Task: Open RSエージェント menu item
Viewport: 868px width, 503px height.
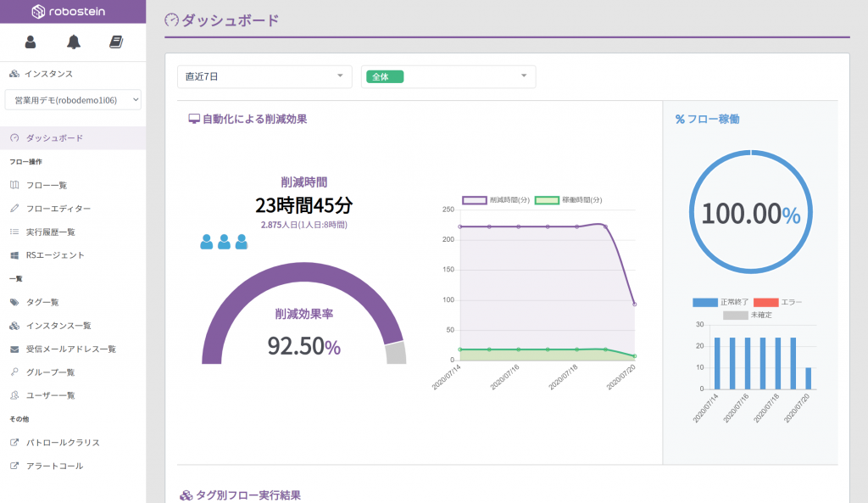Action: [73, 255]
